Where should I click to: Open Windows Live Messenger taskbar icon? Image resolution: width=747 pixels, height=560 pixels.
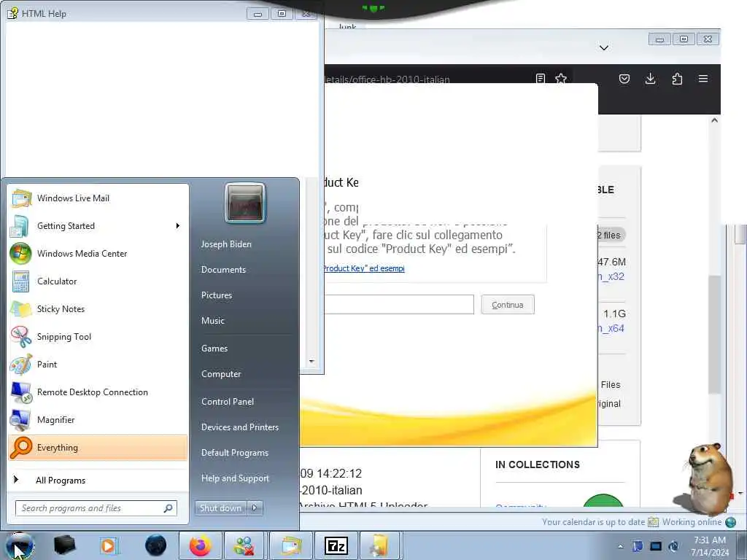pyautogui.click(x=245, y=545)
